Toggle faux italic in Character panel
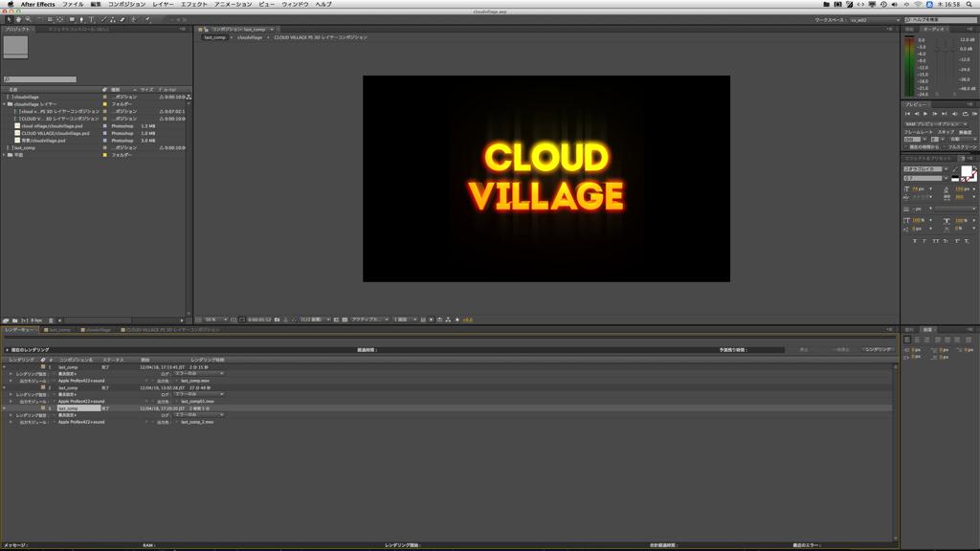980x551 pixels. pos(924,240)
